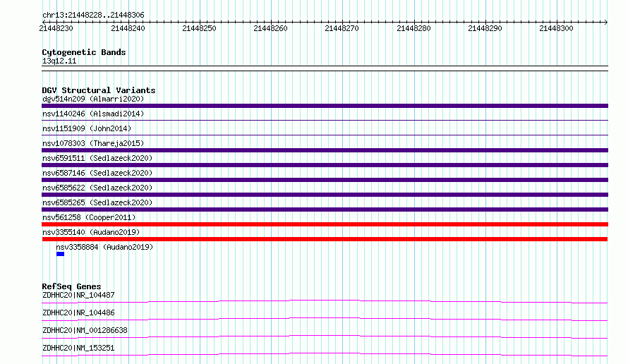The width and height of the screenshot is (628, 364).
Task: Click the purple bar under nsv1078303
Action: [325, 150]
